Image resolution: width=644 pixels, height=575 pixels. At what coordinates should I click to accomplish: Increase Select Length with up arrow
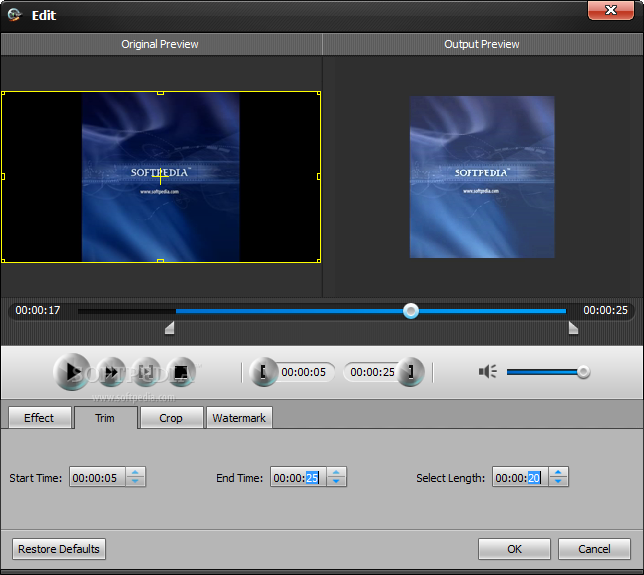[x=558, y=472]
